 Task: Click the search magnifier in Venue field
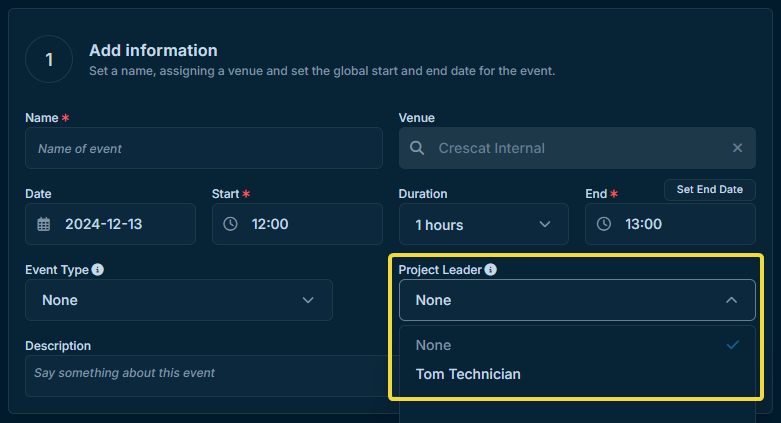click(x=417, y=148)
